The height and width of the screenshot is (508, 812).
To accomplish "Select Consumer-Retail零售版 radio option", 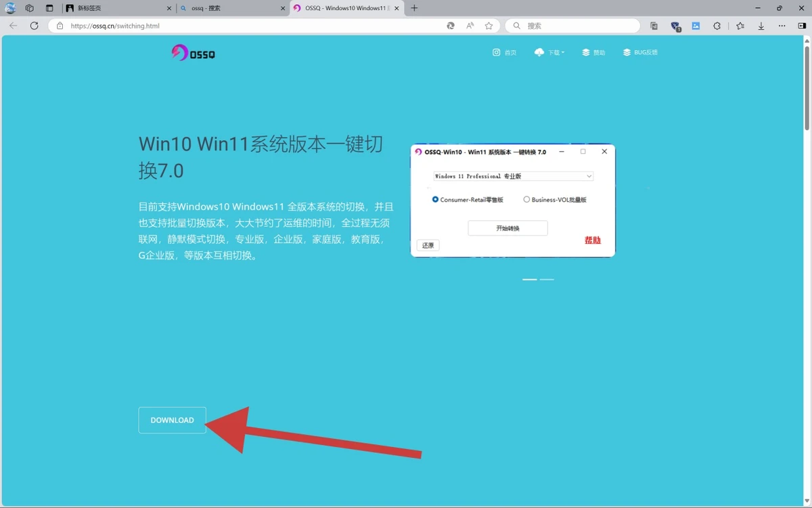I will tap(435, 200).
